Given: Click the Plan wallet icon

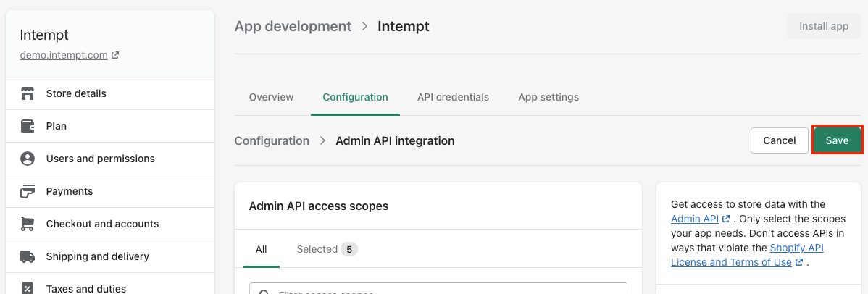Looking at the screenshot, I should point(27,126).
